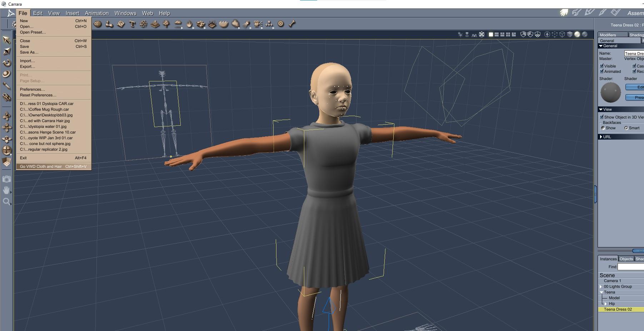This screenshot has width=644, height=331.
Task: Open the Texture room paintbrush icon
Action: click(603, 12)
